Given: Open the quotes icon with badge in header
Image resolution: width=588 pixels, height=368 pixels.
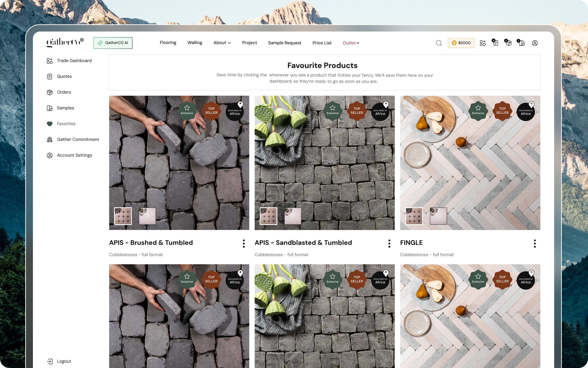Looking at the screenshot, I should [x=495, y=43].
